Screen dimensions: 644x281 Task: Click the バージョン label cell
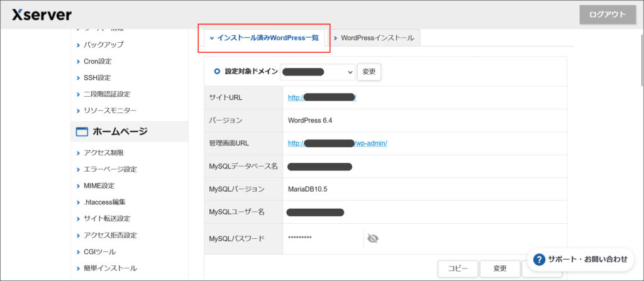click(x=243, y=120)
